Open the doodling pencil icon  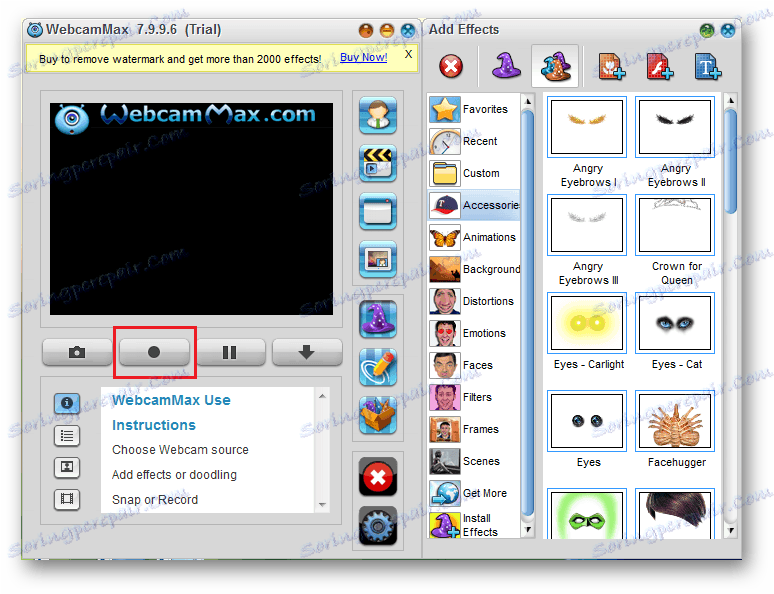pos(378,367)
